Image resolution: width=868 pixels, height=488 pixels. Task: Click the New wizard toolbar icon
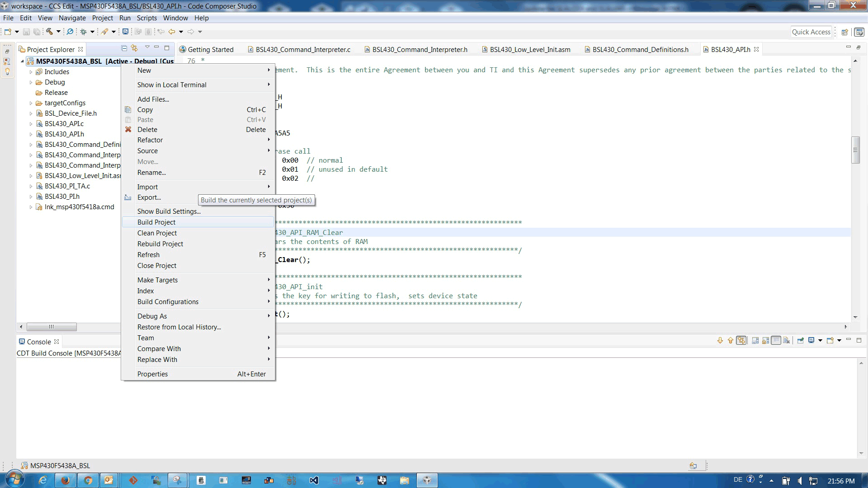(8, 32)
